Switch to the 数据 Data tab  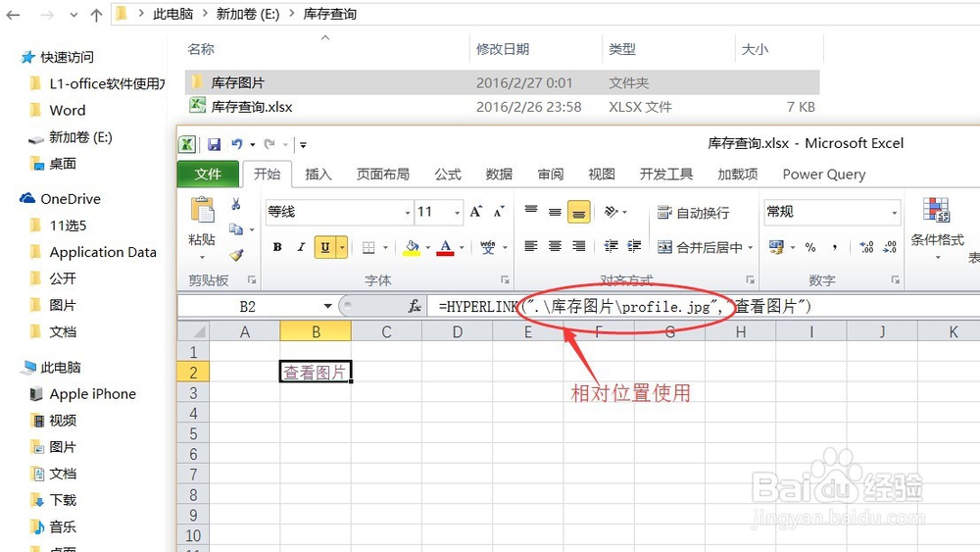499,174
